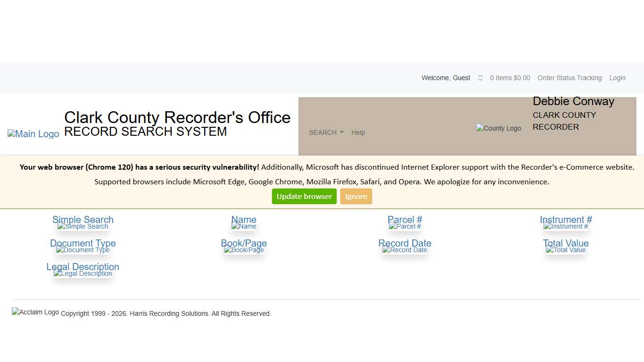644x362 pixels.
Task: Select the Main Logo on the header
Action: (33, 133)
